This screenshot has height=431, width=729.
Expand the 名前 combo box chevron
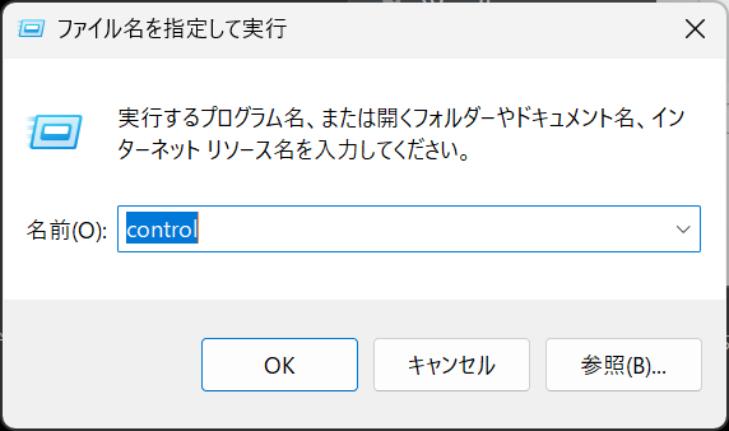point(683,229)
